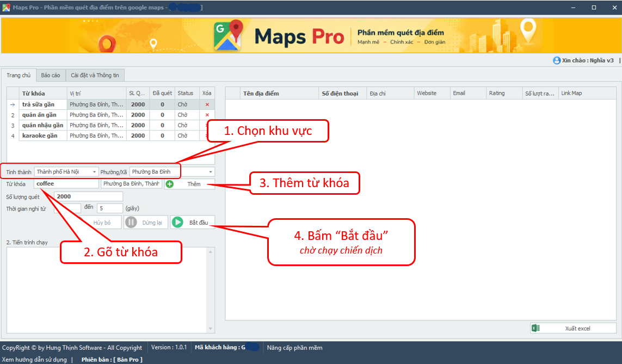This screenshot has width=622, height=364.
Task: Click the Website column header
Action: (x=432, y=94)
